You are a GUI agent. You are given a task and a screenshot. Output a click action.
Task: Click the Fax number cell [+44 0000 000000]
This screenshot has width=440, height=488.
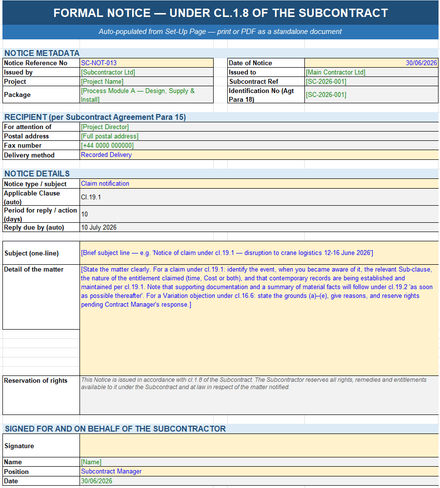click(x=259, y=146)
